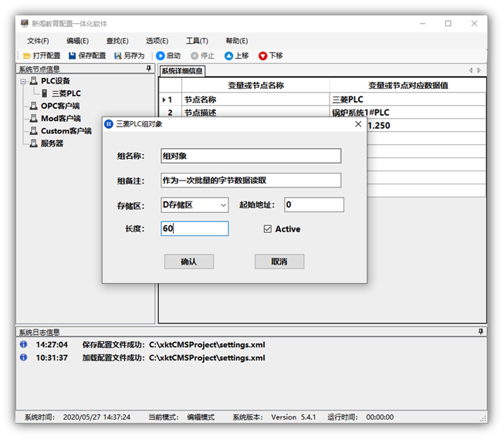
Task: Click the 节点名称 cell in row 1
Action: coord(255,100)
